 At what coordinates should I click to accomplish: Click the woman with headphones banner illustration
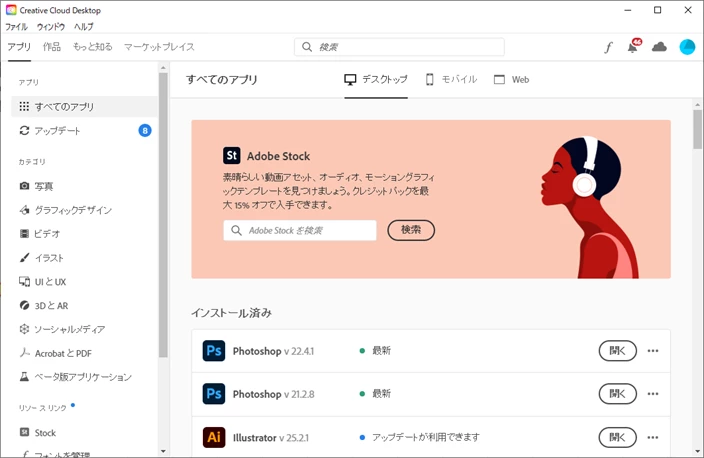(590, 207)
